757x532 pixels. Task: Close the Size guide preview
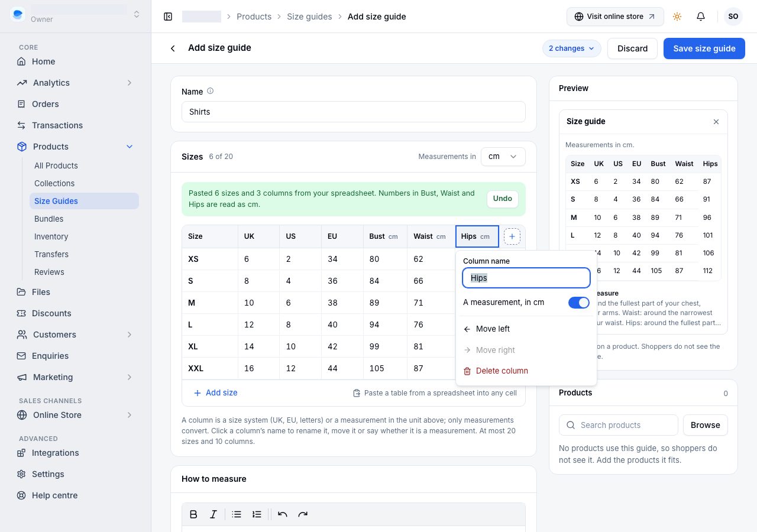pos(716,122)
